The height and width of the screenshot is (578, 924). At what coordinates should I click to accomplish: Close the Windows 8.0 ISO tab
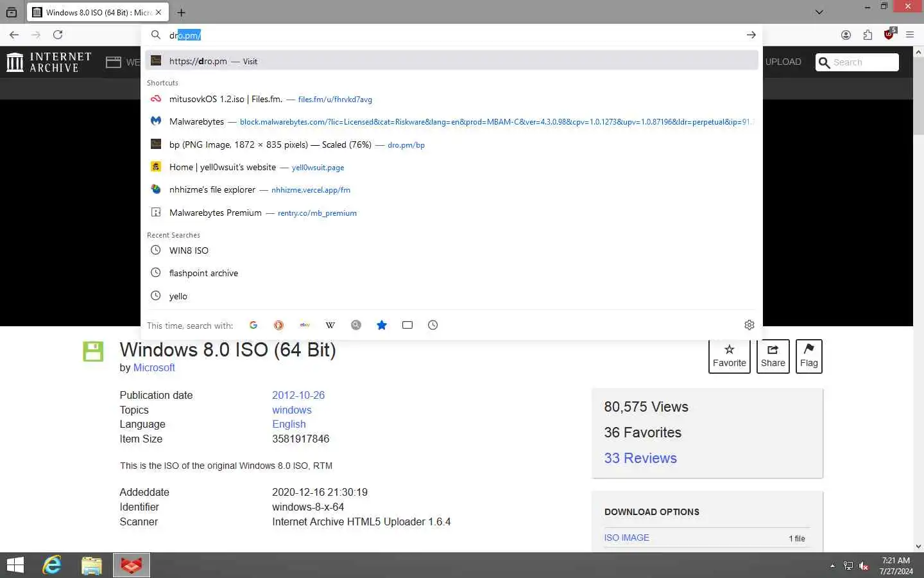pyautogui.click(x=158, y=12)
